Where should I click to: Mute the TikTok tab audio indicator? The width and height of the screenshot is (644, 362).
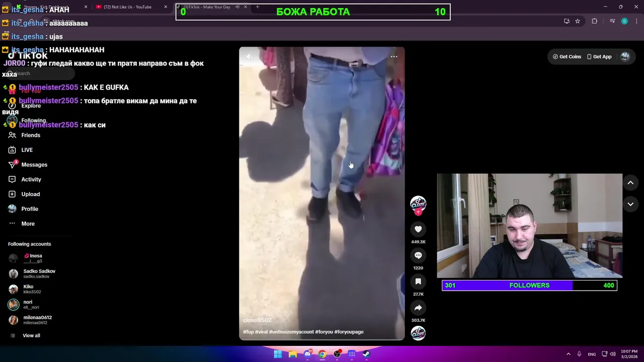[x=237, y=7]
